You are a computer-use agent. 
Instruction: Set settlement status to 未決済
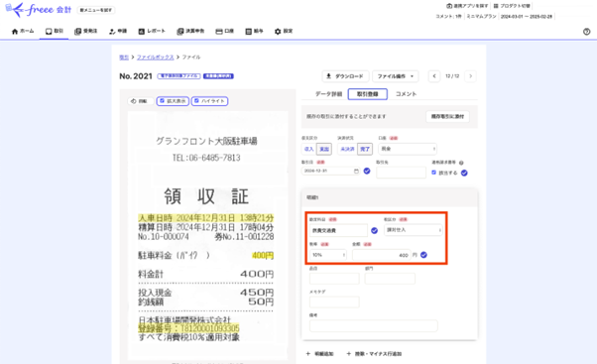tap(347, 149)
